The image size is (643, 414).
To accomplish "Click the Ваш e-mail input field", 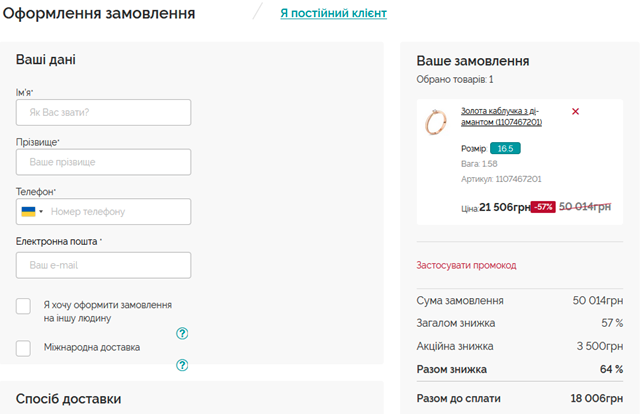I will tap(103, 265).
